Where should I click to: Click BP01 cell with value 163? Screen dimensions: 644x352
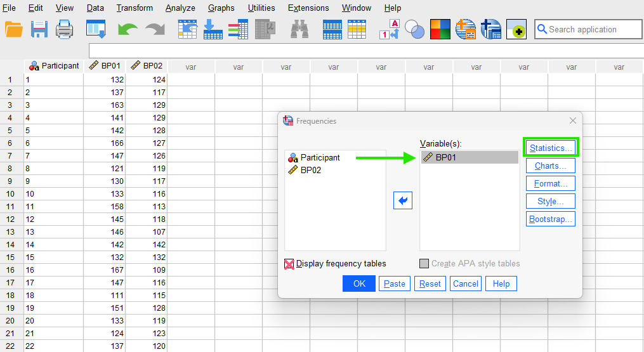[x=105, y=105]
